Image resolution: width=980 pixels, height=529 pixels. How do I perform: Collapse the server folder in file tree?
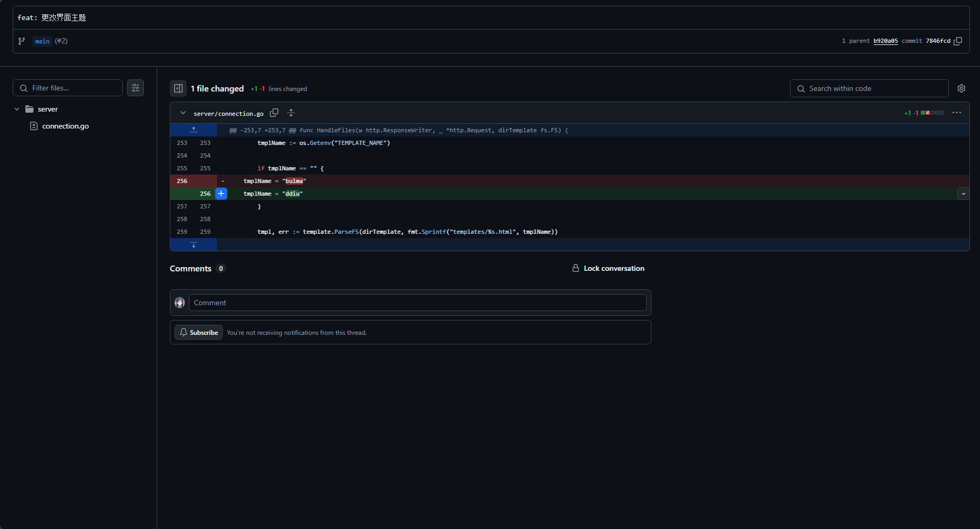(x=17, y=109)
